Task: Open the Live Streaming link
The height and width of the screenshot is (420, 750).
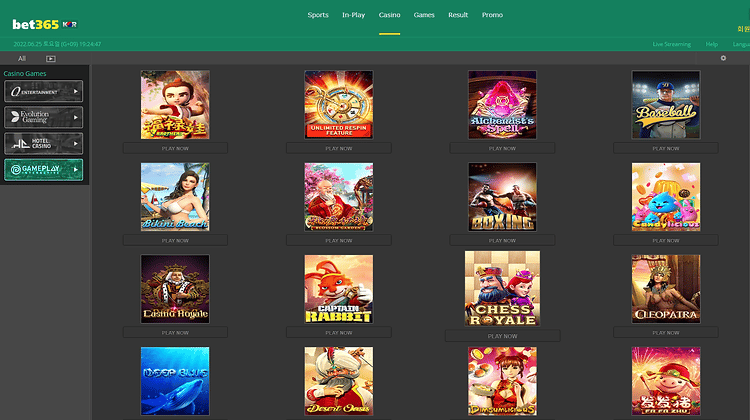Action: point(672,44)
